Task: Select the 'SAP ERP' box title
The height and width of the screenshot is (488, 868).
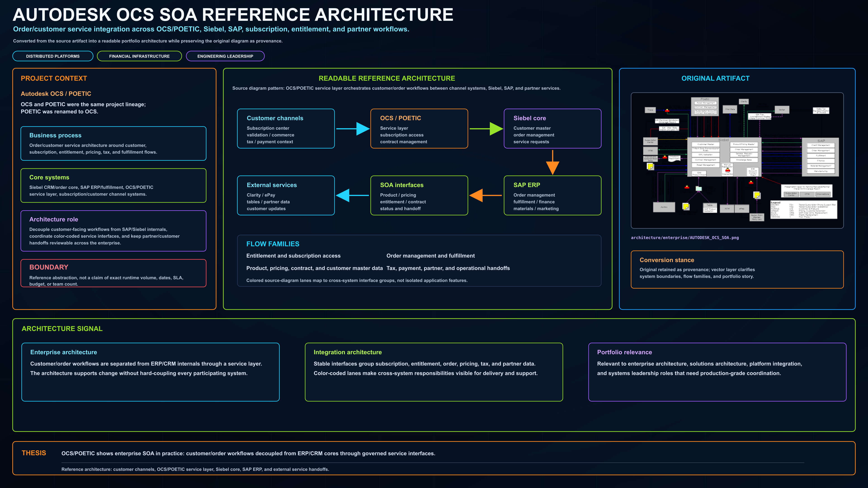Action: point(527,185)
